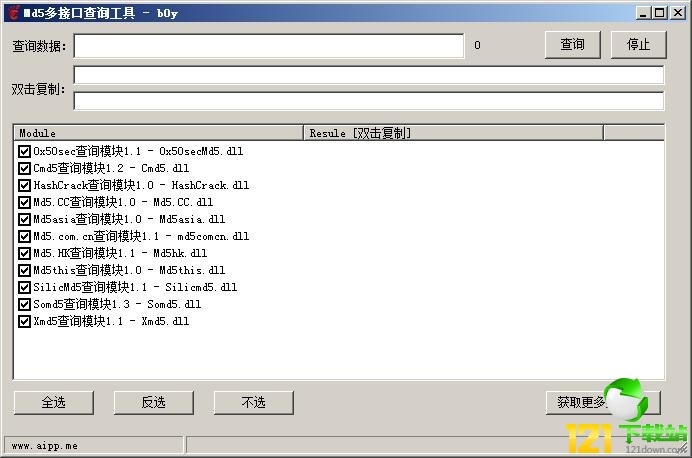Click the 反选 invert selection button

(x=153, y=402)
